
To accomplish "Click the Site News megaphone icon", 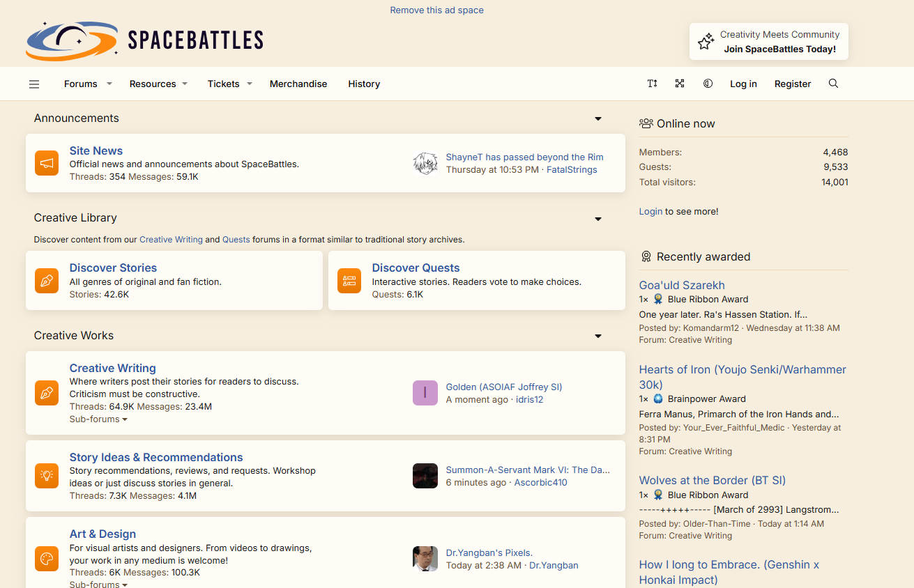I will tap(47, 163).
